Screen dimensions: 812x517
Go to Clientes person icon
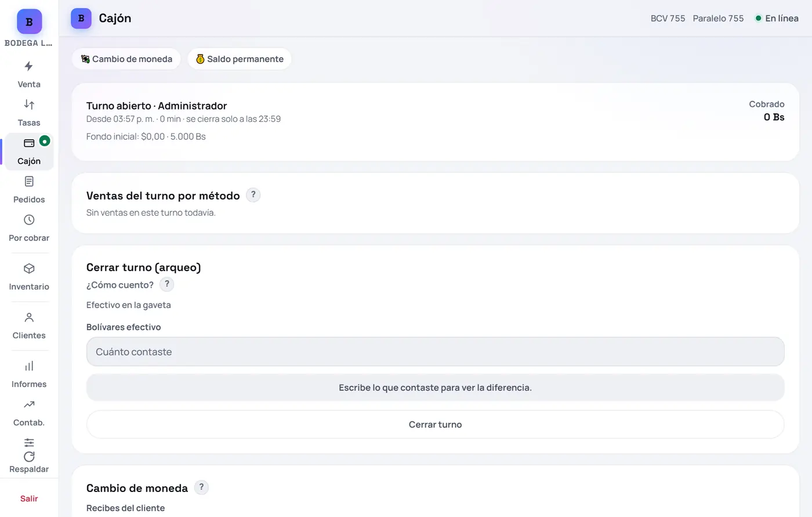click(x=29, y=317)
